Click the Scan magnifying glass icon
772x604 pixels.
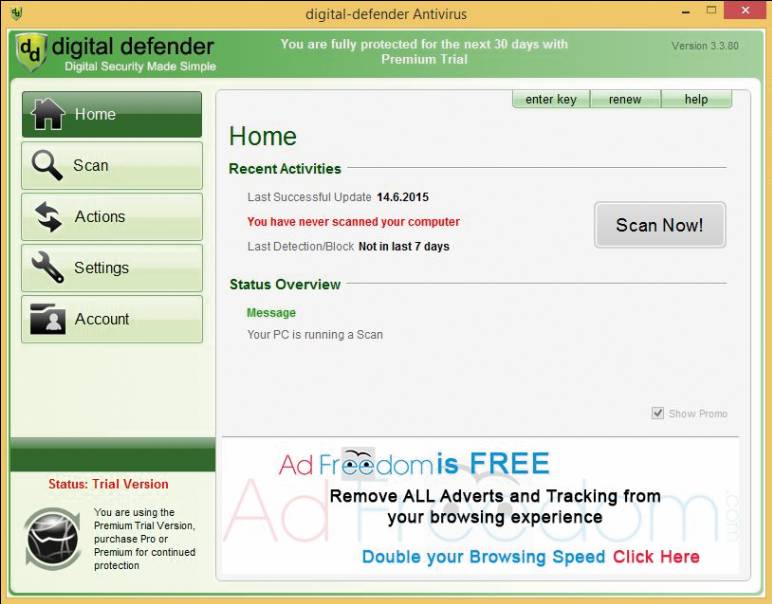pyautogui.click(x=47, y=165)
